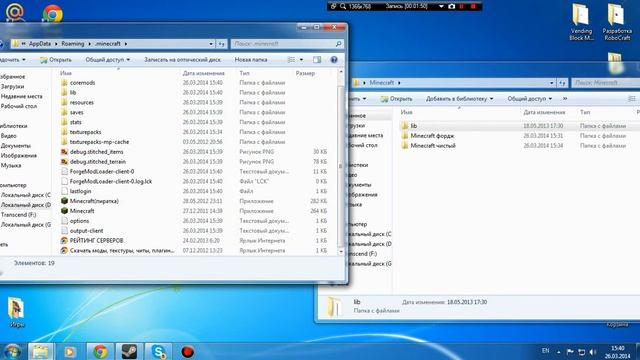Sort by Размер column
Viewport: 640px width, 360px height.
(x=305, y=73)
